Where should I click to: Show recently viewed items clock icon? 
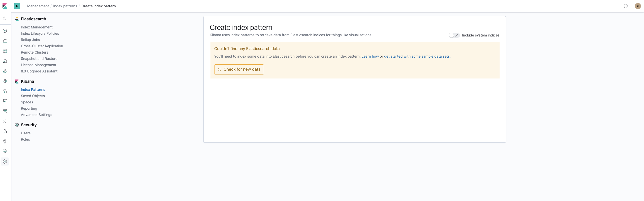pyautogui.click(x=5, y=18)
